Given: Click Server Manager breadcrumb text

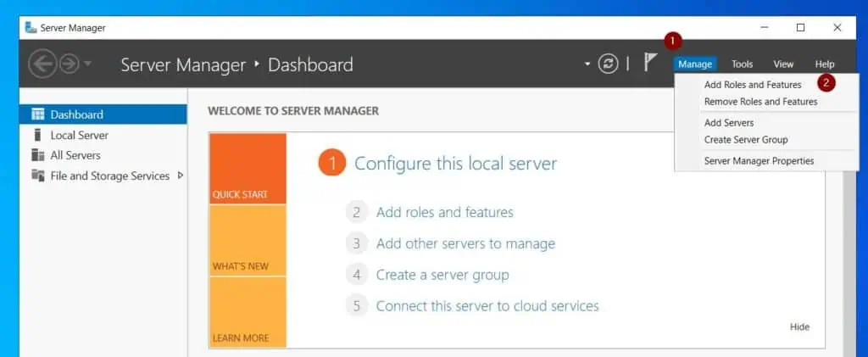Looking at the screenshot, I should point(183,64).
